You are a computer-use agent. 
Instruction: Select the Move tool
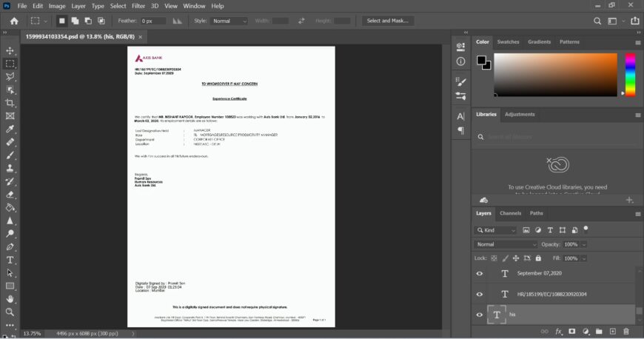pos(10,50)
